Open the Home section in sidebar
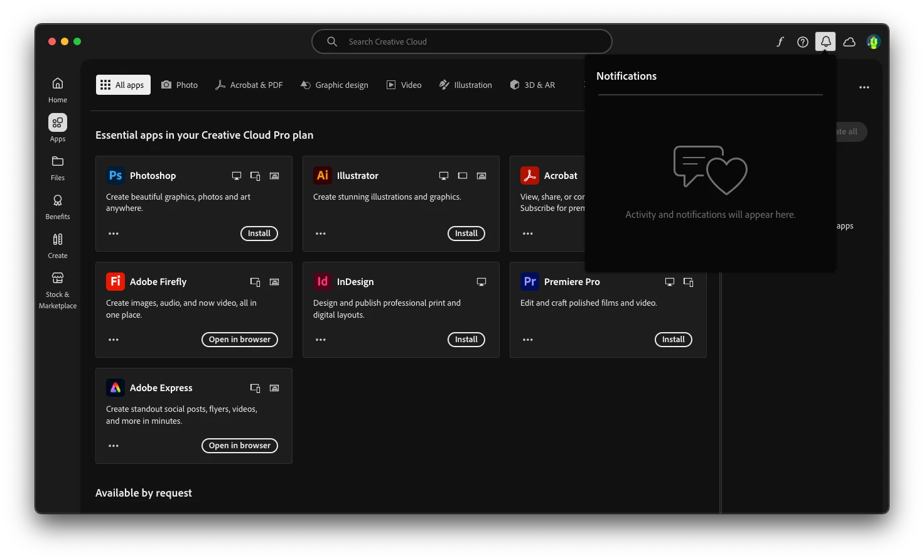The image size is (924, 560). (x=58, y=90)
